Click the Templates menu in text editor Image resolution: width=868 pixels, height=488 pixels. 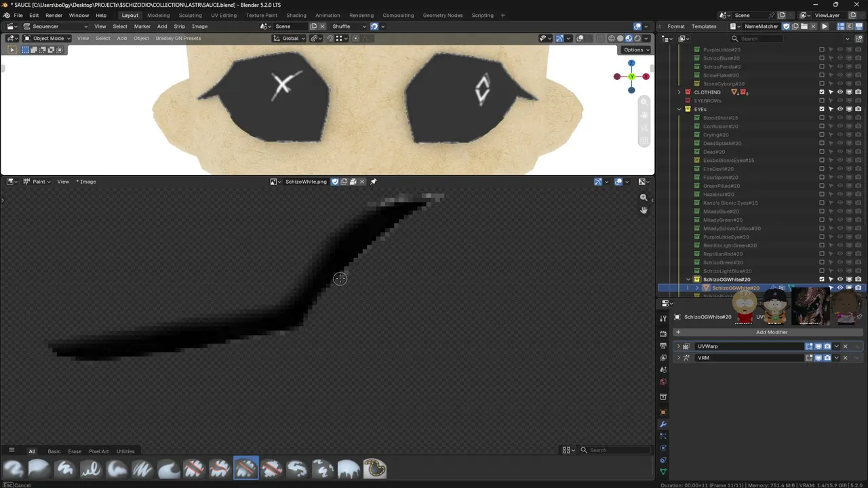click(x=704, y=26)
